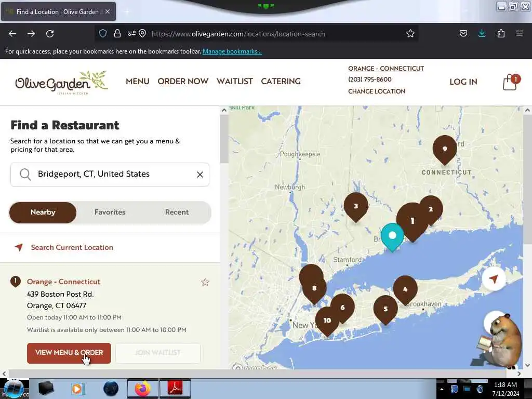532x399 pixels.
Task: Switch to the Favorites tab
Action: pos(110,212)
